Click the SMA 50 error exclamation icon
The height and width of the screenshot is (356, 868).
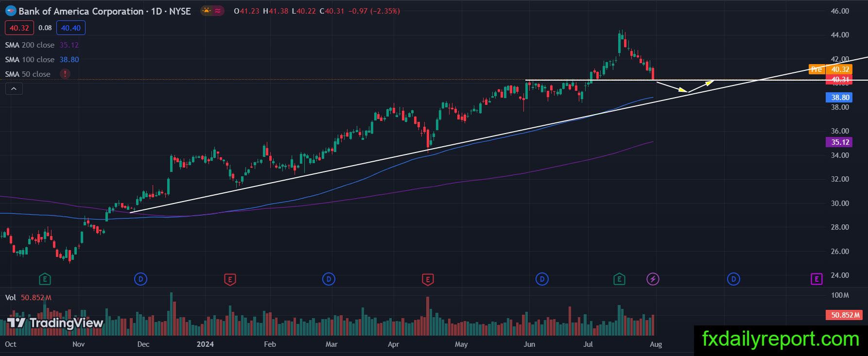(65, 74)
